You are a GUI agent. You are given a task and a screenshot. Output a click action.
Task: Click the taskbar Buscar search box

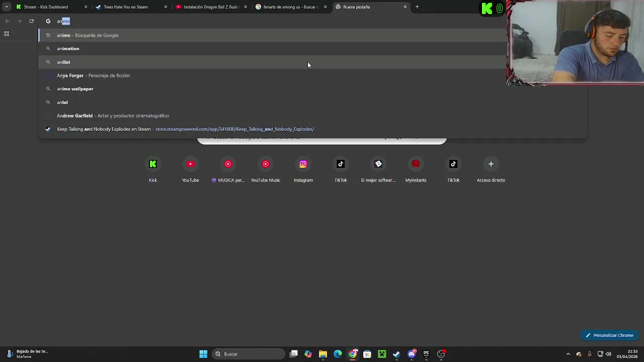249,354
